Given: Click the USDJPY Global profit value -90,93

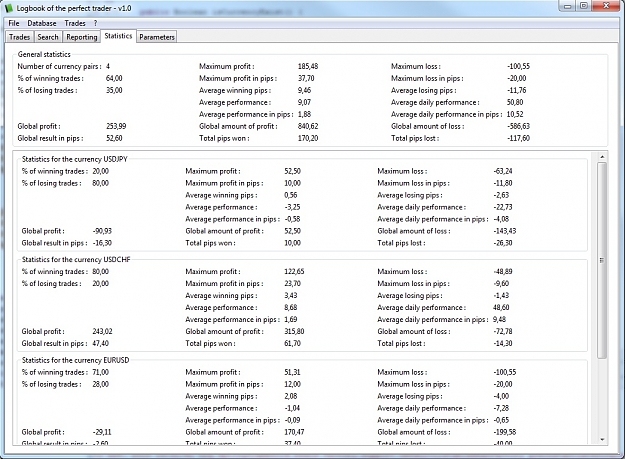Looking at the screenshot, I should [102, 231].
